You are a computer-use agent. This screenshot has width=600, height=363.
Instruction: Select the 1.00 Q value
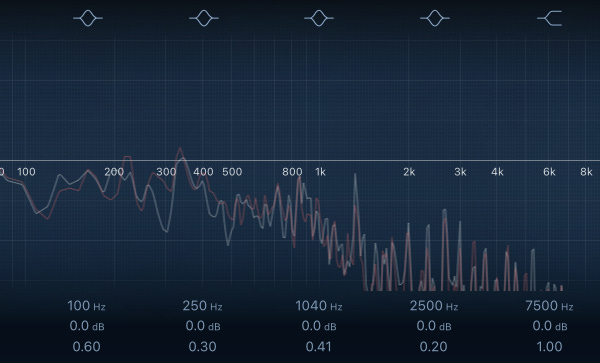(549, 347)
